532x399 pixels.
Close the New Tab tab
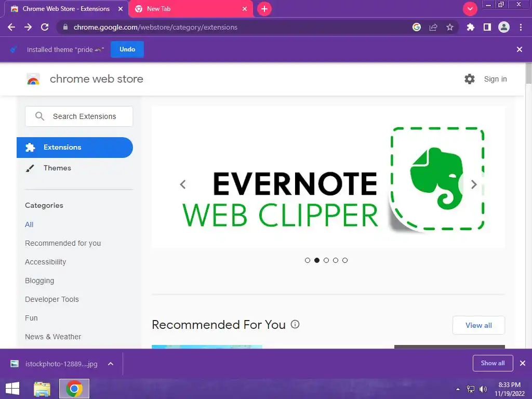[x=245, y=9]
